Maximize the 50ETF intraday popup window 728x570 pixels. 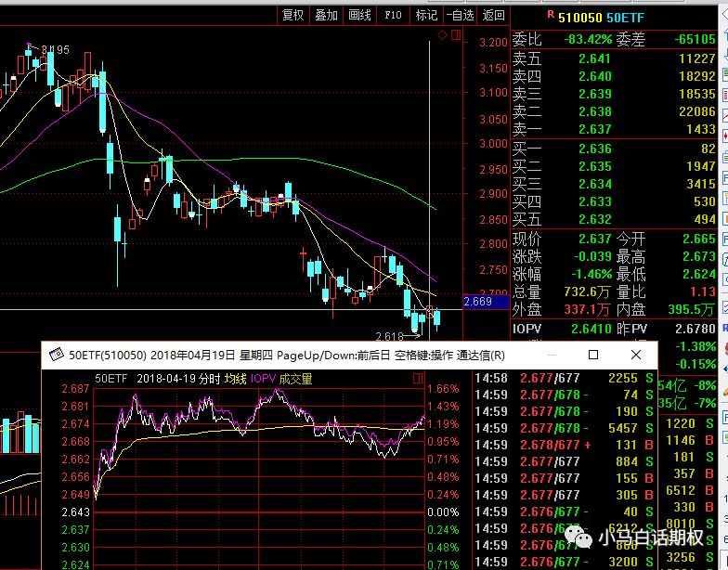592,355
